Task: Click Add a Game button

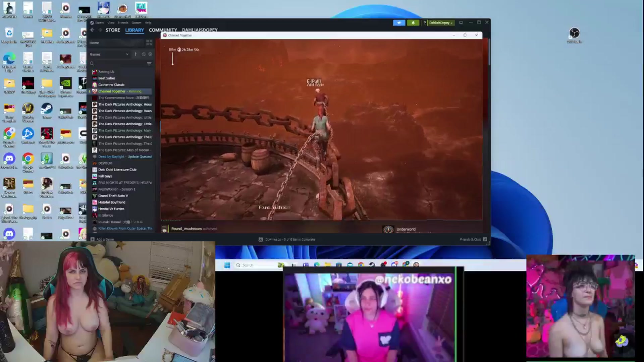Action: (x=102, y=239)
